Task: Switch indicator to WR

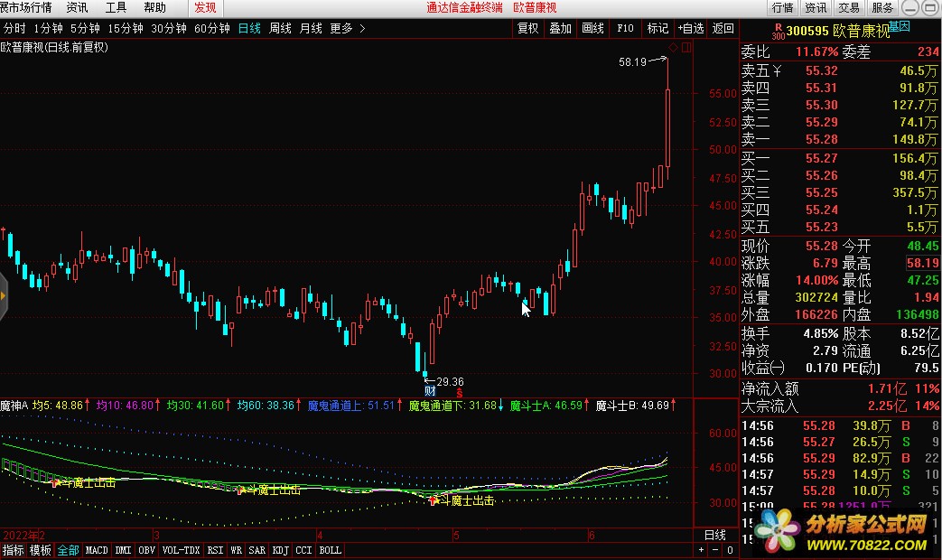Action: [x=236, y=550]
